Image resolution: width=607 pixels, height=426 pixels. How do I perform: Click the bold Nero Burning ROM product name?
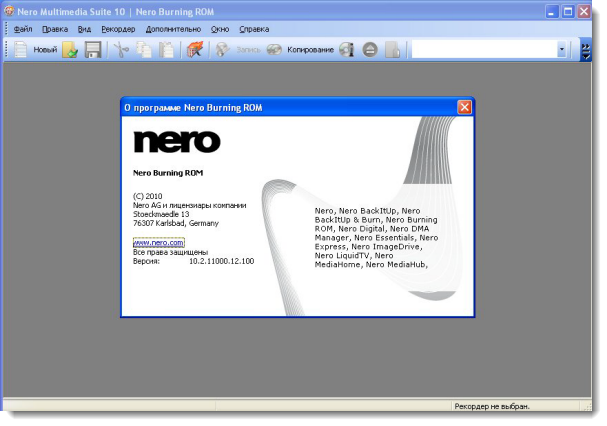pyautogui.click(x=168, y=173)
